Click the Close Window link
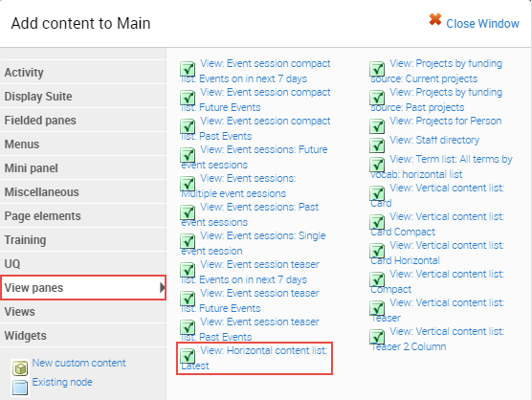532x400 pixels. tap(482, 24)
